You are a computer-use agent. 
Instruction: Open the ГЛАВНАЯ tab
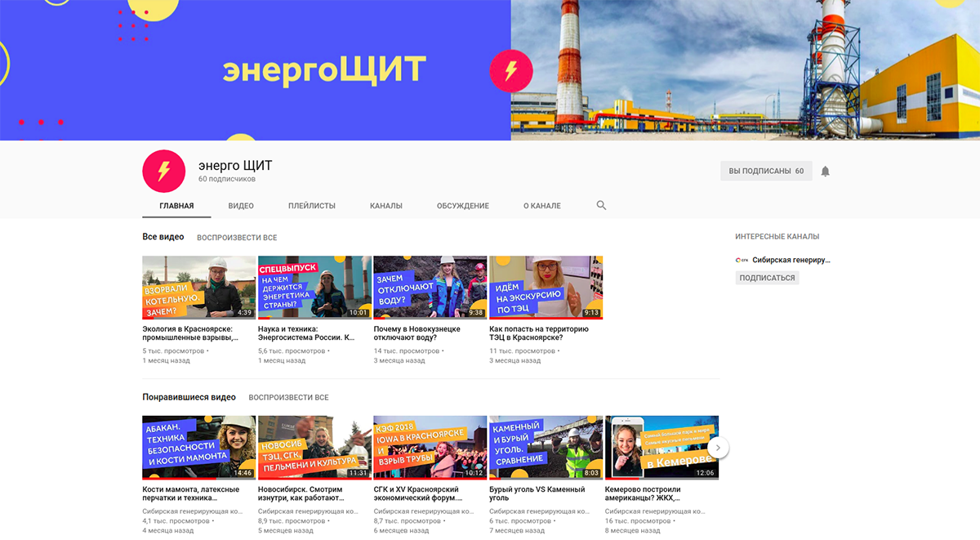click(176, 206)
